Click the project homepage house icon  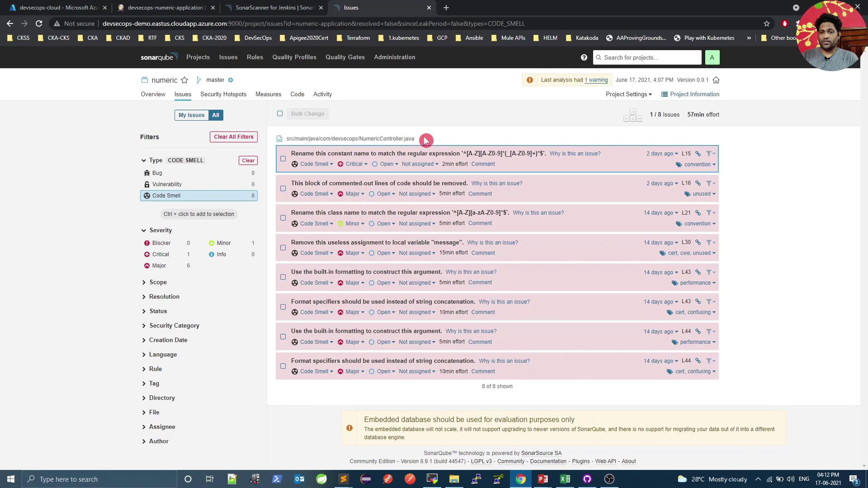pyautogui.click(x=716, y=80)
